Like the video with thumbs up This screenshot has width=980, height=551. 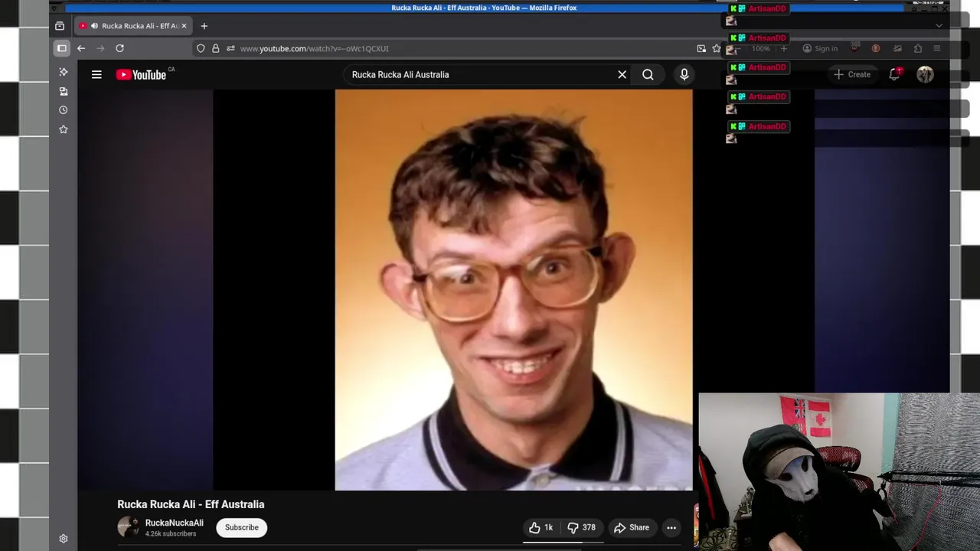541,527
